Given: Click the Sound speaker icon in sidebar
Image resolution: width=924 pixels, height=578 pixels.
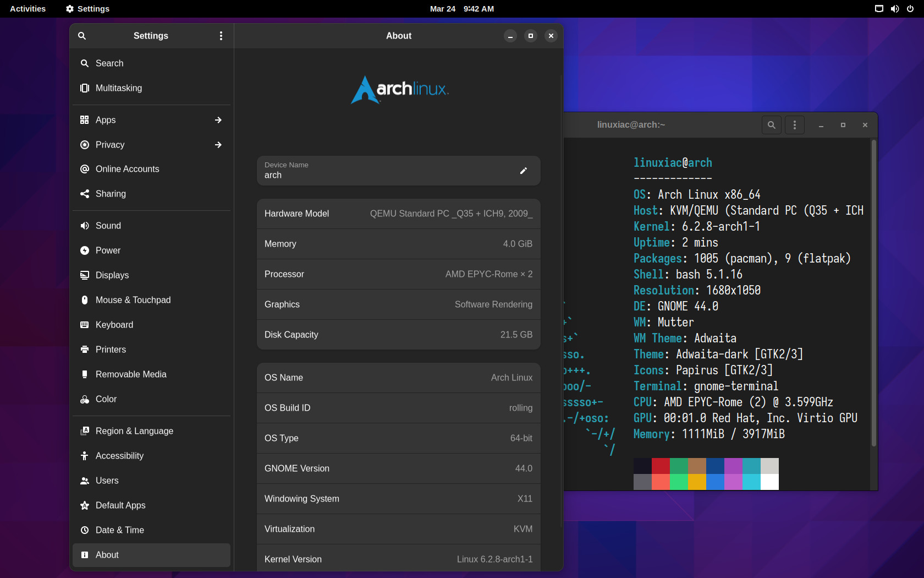Looking at the screenshot, I should pyautogui.click(x=85, y=226).
